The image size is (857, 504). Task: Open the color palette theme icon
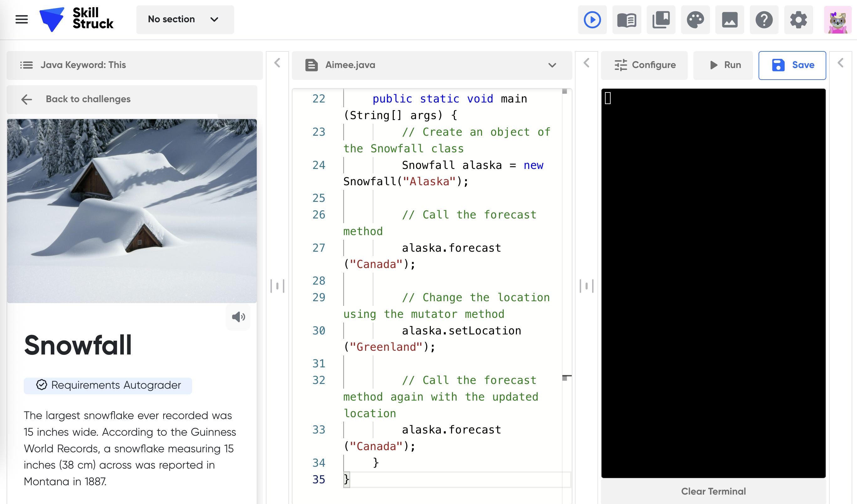click(695, 20)
